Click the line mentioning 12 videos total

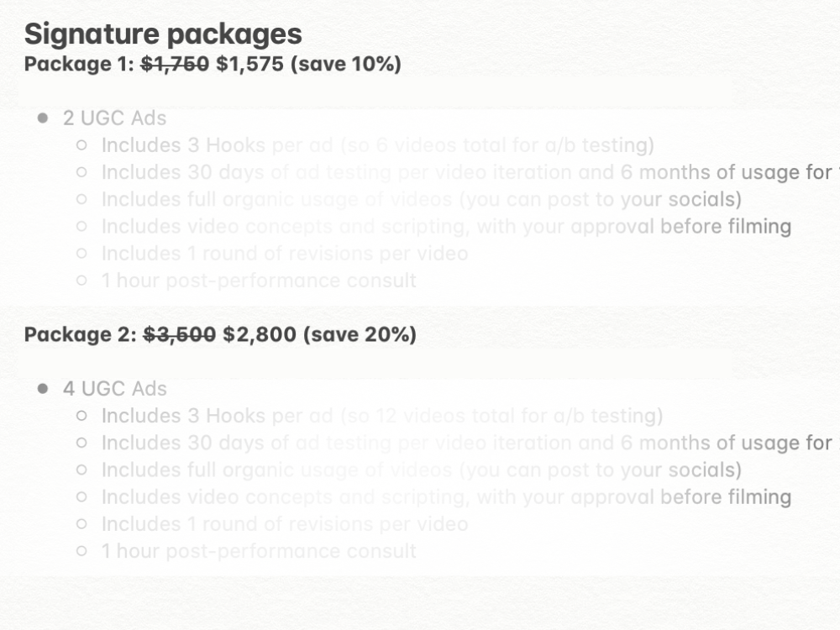381,416
